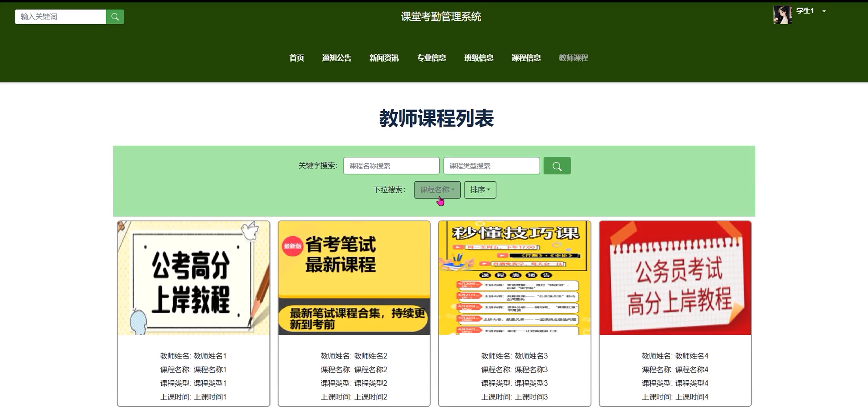Image resolution: width=868 pixels, height=410 pixels.
Task: Go to the 首页 menu item
Action: click(297, 58)
